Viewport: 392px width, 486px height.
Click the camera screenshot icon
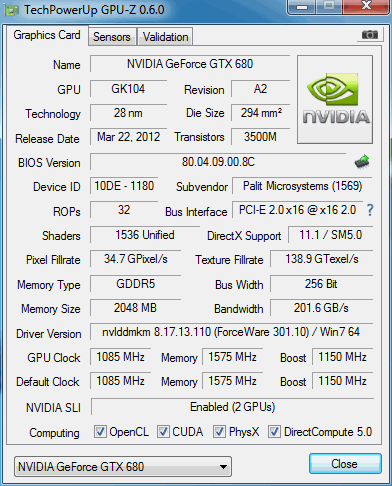(370, 35)
